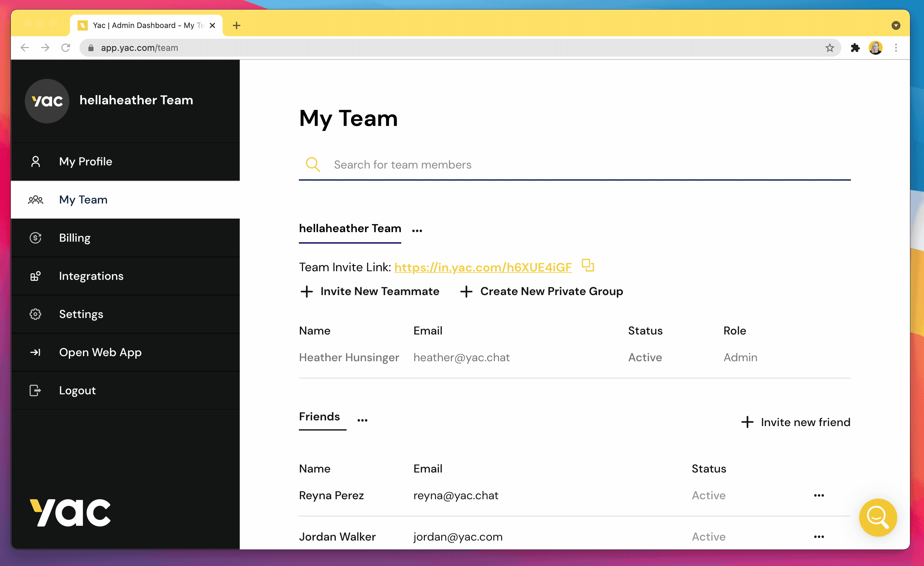Go back in browser history
Screen dimensions: 924x566
[x=25, y=48]
